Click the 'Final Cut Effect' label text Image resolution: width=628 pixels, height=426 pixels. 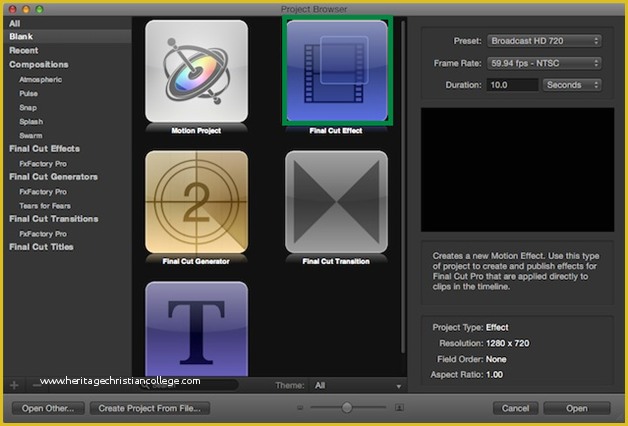coord(336,131)
